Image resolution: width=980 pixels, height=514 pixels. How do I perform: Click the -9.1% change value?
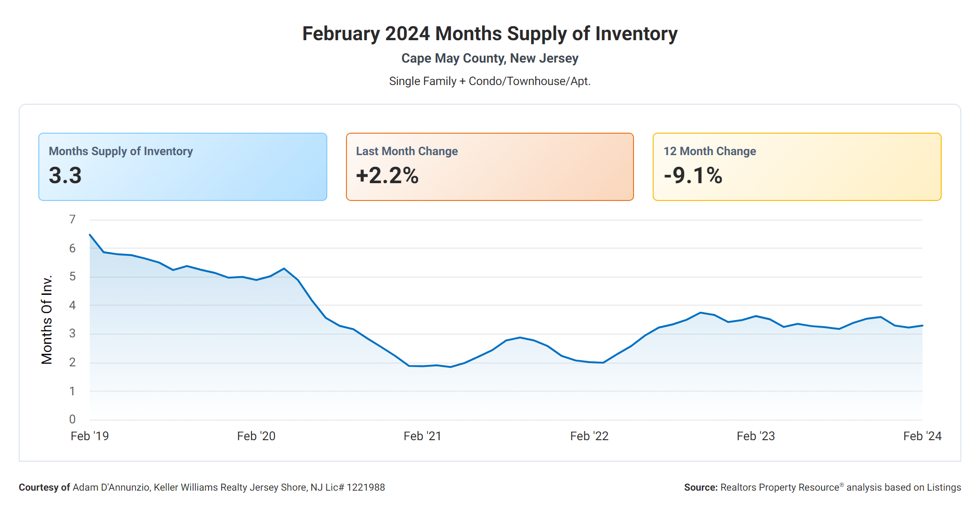pyautogui.click(x=693, y=176)
